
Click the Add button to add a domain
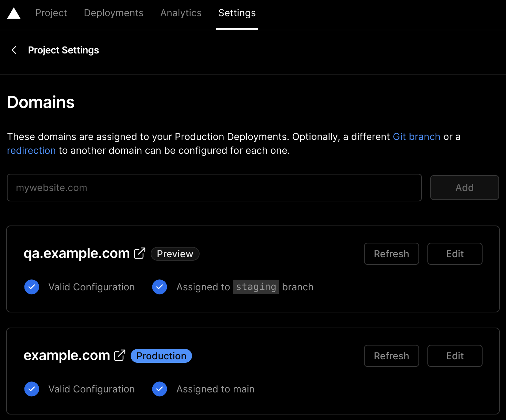click(464, 188)
